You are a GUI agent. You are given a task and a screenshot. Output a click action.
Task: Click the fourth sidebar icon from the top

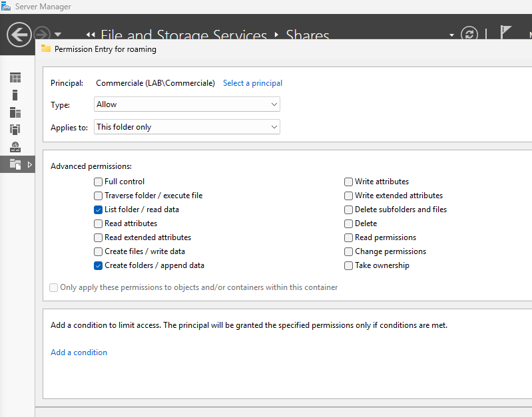coord(15,130)
